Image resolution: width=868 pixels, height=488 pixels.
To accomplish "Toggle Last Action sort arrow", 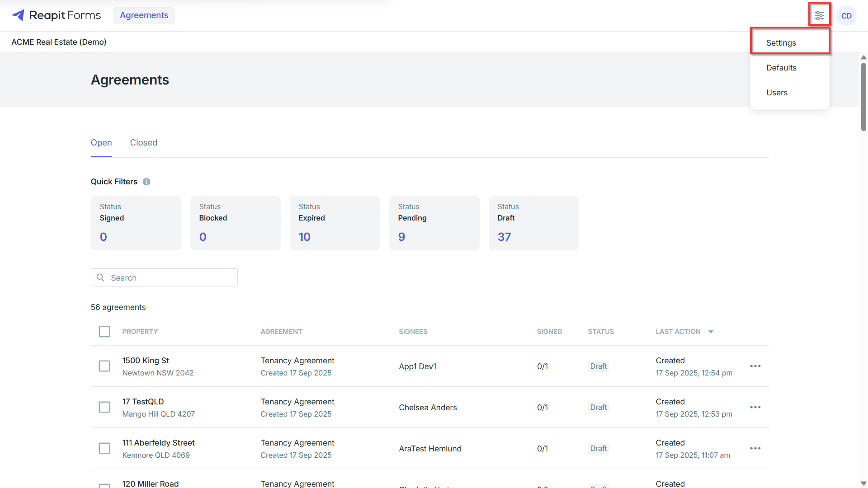I will 711,332.
